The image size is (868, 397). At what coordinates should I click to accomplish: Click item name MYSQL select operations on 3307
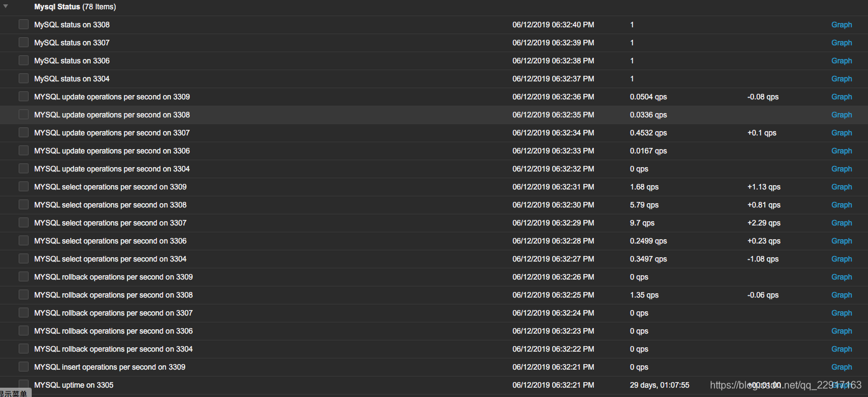coord(110,223)
